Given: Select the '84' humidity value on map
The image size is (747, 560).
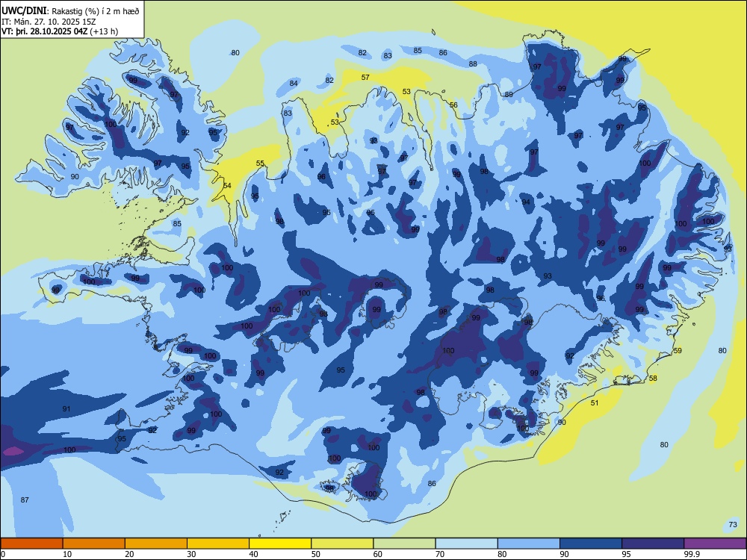Looking at the screenshot, I should tap(294, 84).
